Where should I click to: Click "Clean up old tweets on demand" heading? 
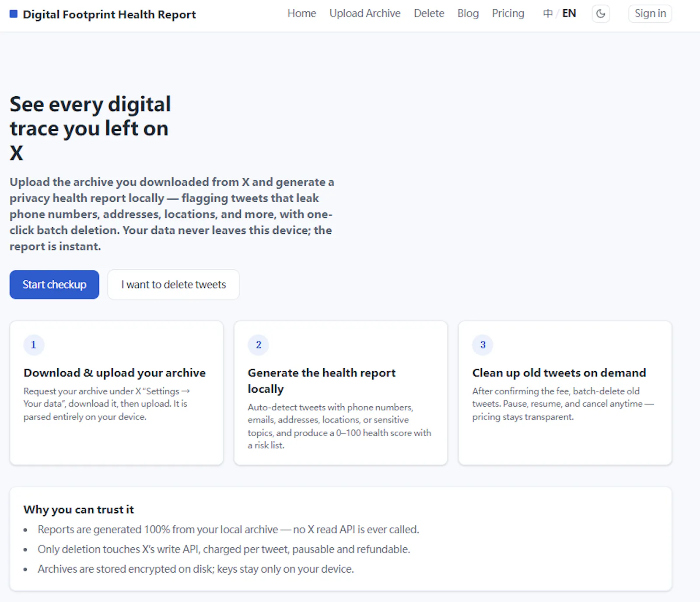pyautogui.click(x=559, y=373)
